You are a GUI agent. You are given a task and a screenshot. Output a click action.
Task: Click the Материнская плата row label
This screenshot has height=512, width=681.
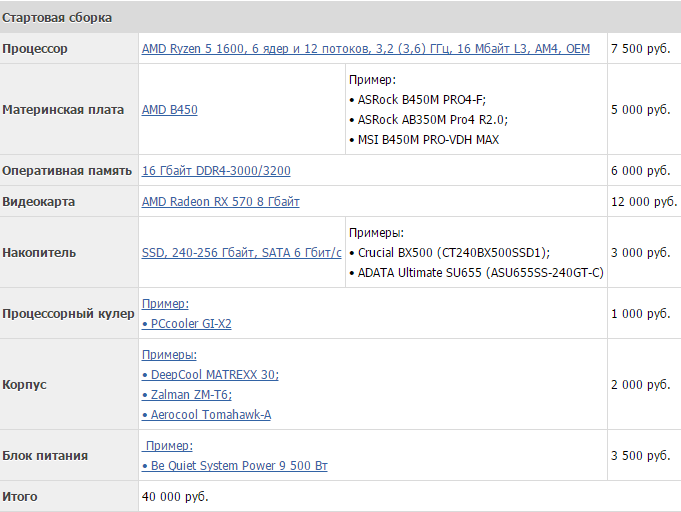point(63,109)
